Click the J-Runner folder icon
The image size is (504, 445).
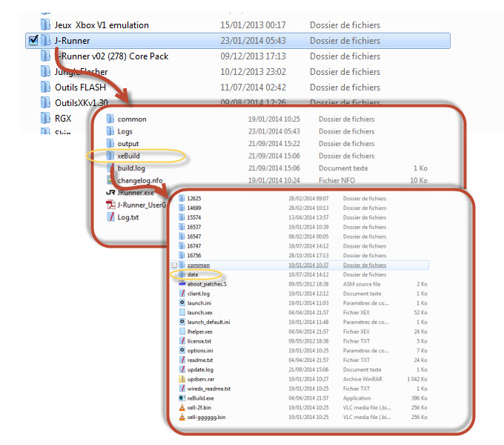[x=46, y=41]
